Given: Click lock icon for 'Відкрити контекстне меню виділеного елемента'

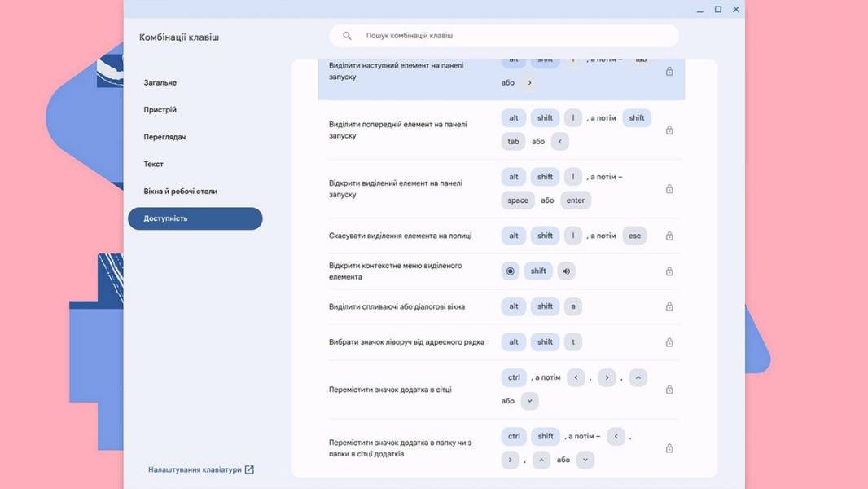Looking at the screenshot, I should coord(669,271).
